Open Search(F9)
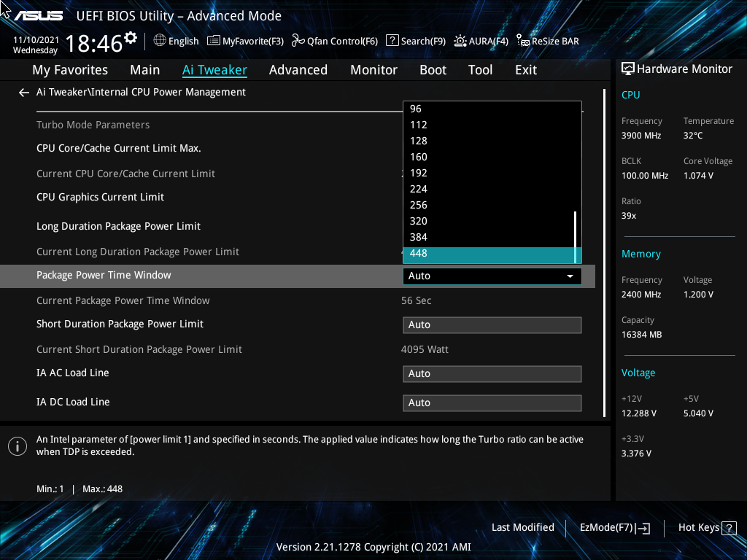 click(x=415, y=41)
